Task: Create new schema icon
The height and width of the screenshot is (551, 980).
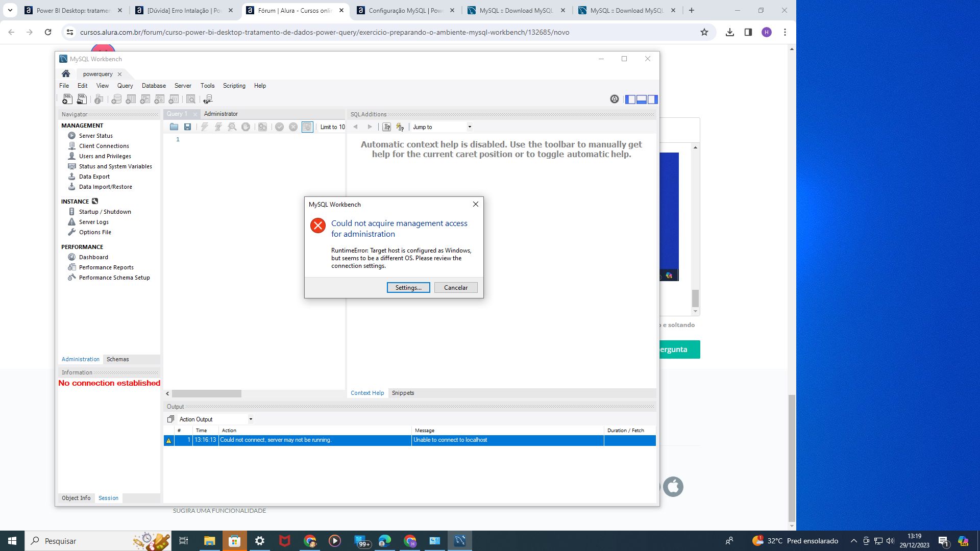Action: click(116, 99)
